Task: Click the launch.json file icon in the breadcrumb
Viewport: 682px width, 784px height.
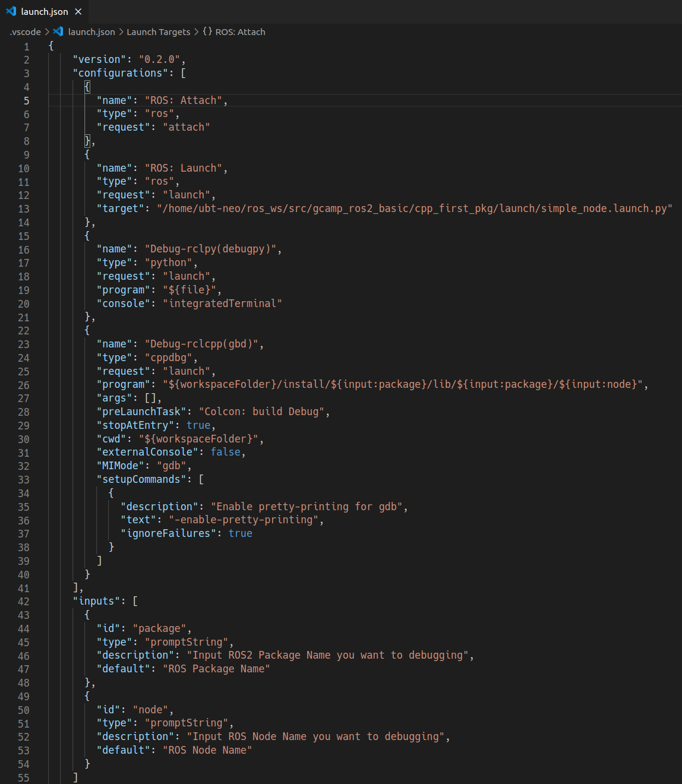Action: [x=58, y=31]
